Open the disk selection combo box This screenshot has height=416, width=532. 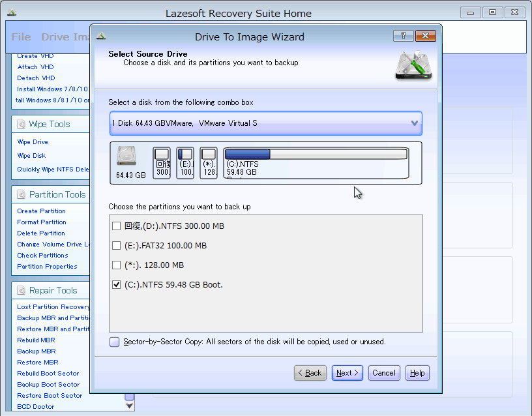265,123
